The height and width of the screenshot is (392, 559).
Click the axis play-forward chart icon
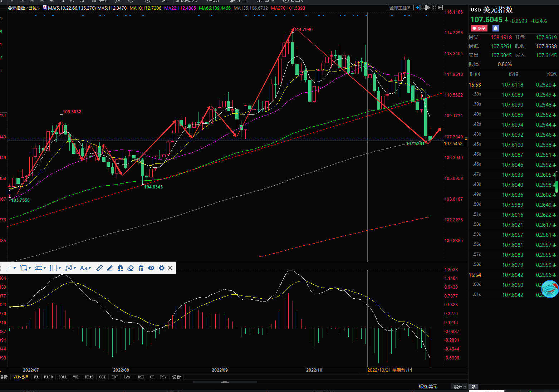429,8
